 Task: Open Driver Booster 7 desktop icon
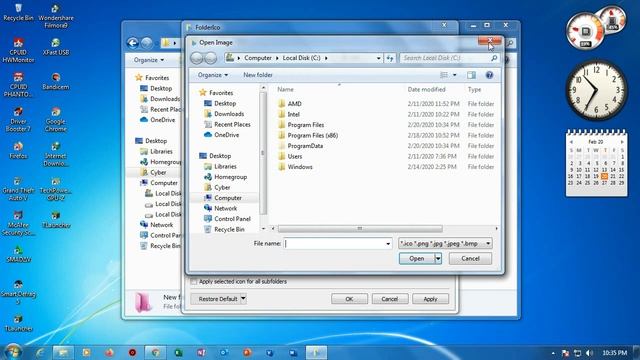[x=18, y=119]
